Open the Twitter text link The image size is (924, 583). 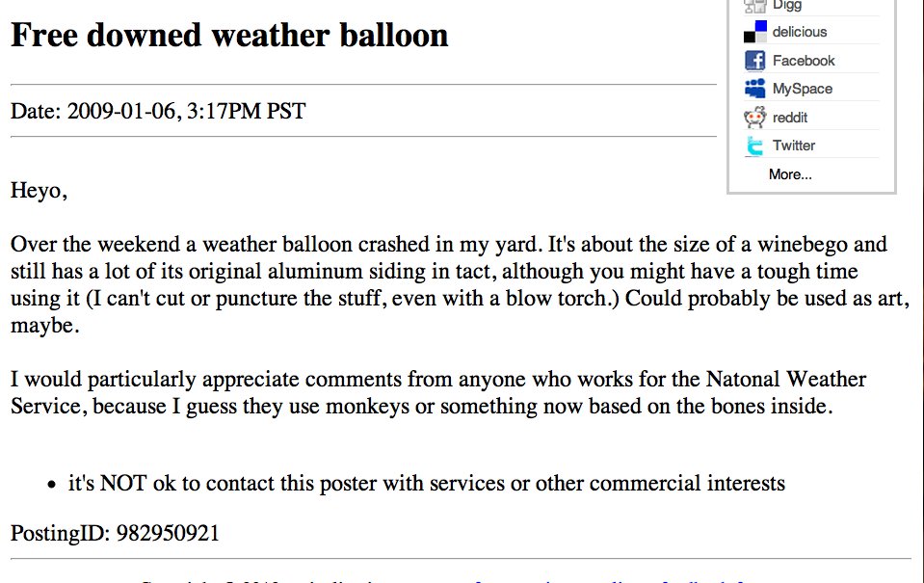point(794,146)
